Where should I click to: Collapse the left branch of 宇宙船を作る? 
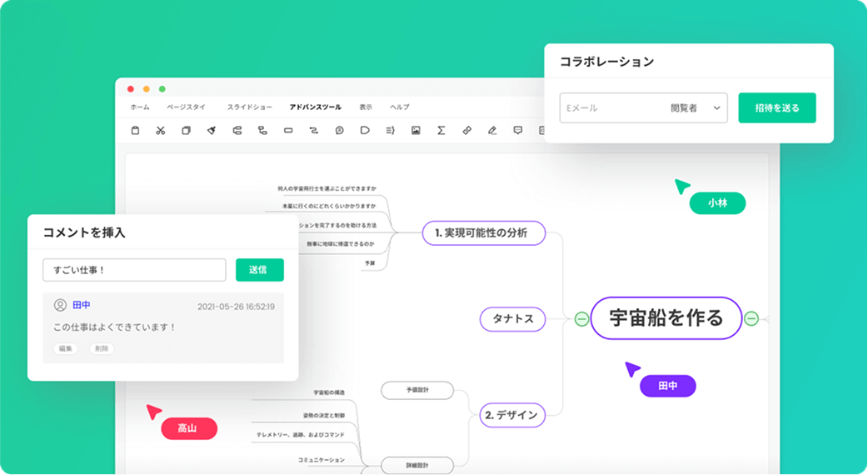point(581,318)
